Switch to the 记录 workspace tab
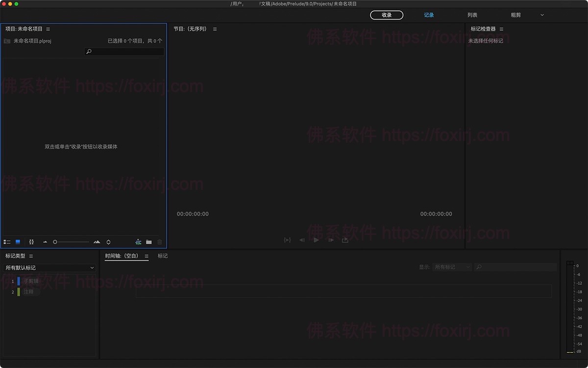Screen dimensions: 588x368 pyautogui.click(x=428, y=15)
